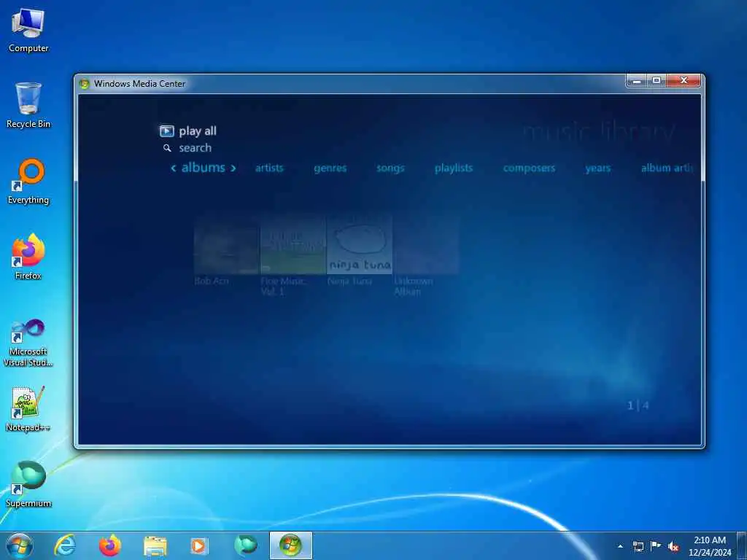The image size is (747, 560).
Task: Click the network tray icon
Action: pyautogui.click(x=638, y=546)
